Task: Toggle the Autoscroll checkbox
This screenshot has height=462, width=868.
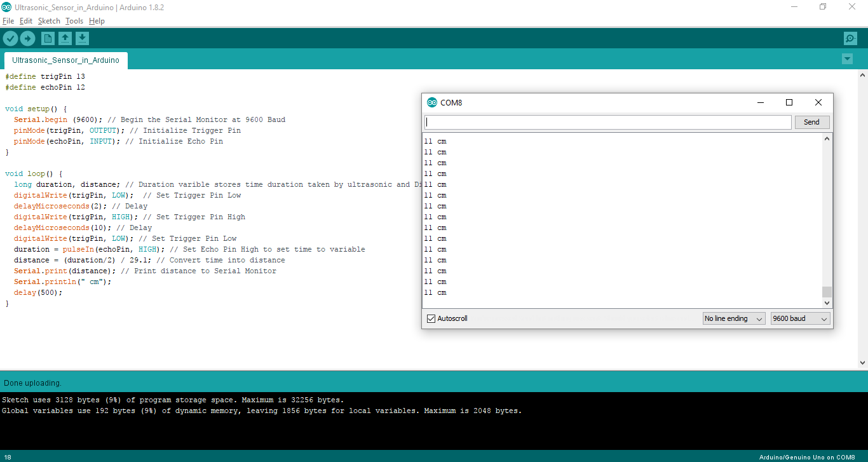Action: (431, 318)
